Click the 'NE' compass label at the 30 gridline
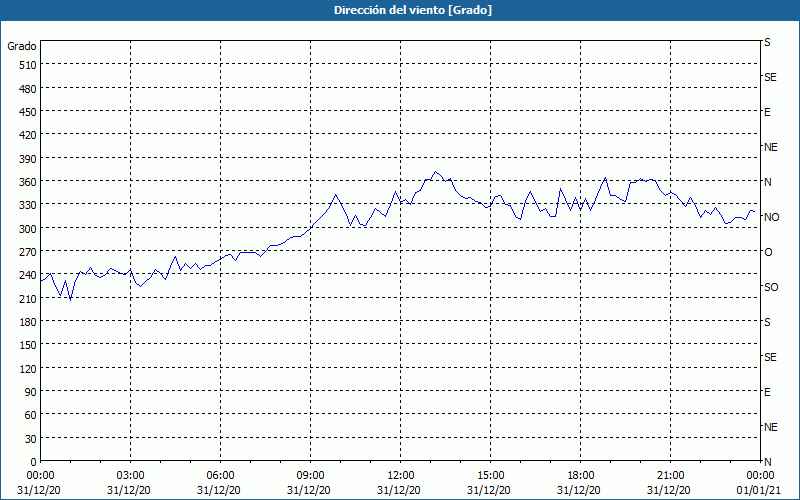Image resolution: width=800 pixels, height=500 pixels. 770,427
